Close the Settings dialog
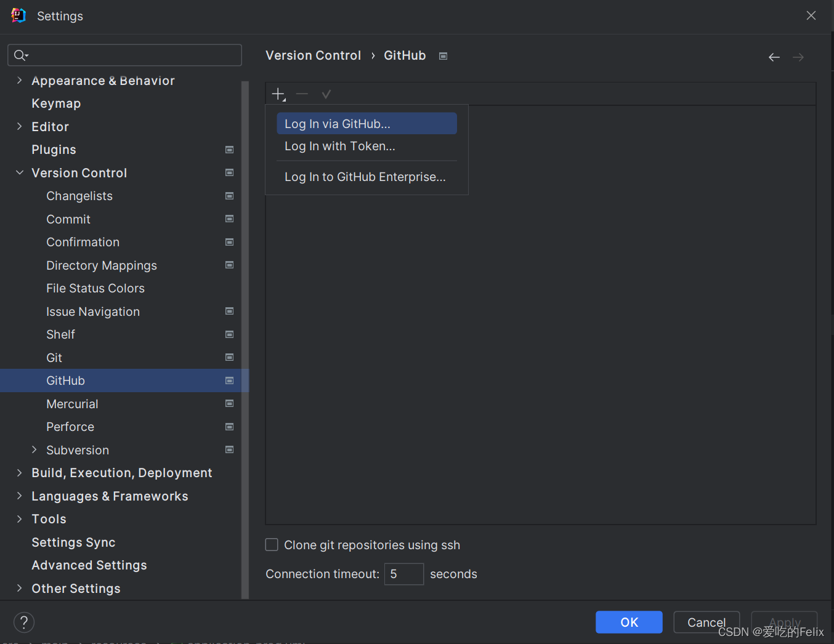Screen dimensions: 834x644 (x=811, y=15)
